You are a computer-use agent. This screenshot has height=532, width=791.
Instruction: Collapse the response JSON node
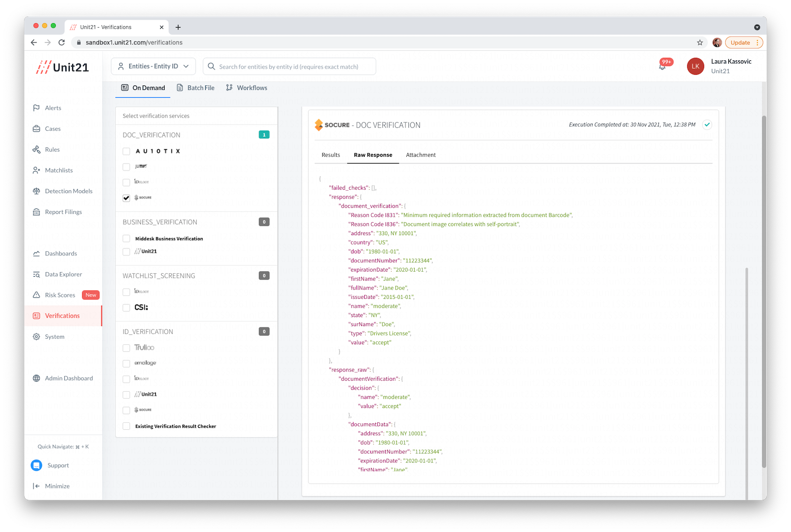[361, 197]
